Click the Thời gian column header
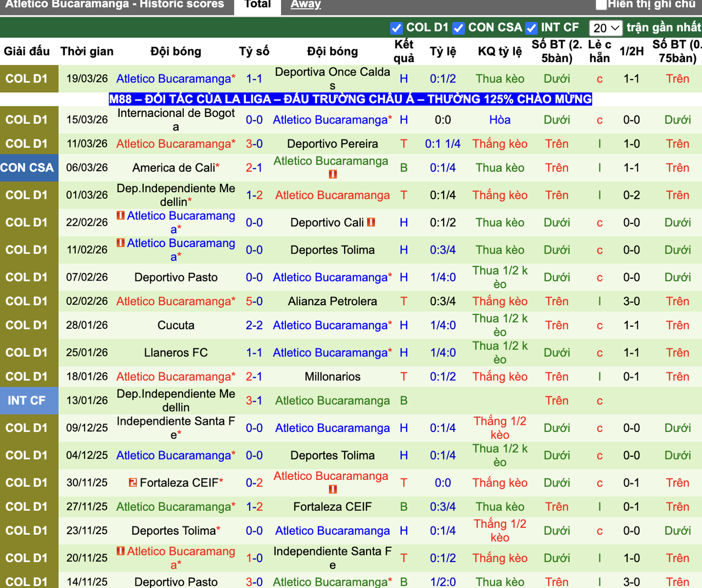The width and height of the screenshot is (702, 588). 87,51
